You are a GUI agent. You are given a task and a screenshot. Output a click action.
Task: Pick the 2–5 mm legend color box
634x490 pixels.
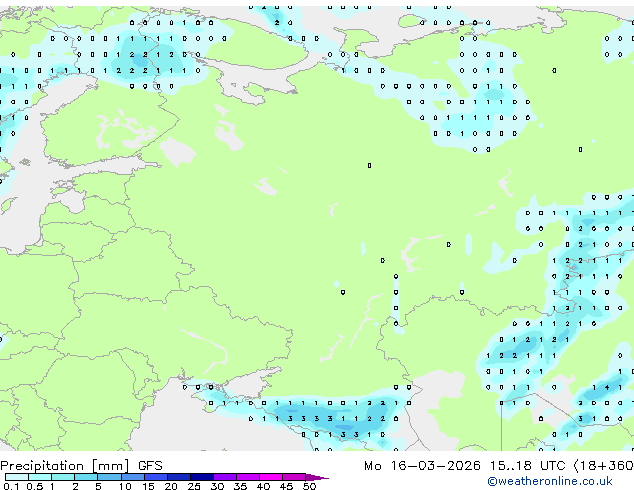click(86, 477)
